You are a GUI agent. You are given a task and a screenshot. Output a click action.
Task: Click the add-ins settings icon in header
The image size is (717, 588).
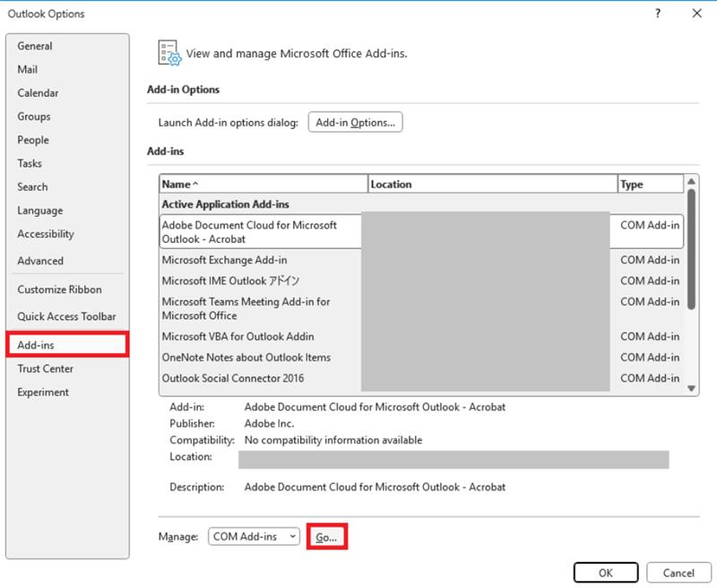coord(169,53)
